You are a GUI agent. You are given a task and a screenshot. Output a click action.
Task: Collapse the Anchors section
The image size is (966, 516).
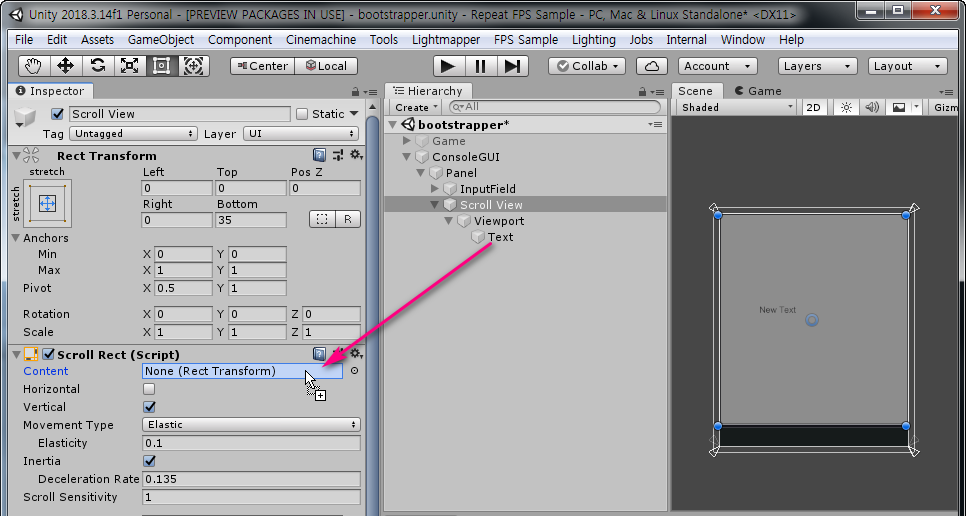click(16, 238)
